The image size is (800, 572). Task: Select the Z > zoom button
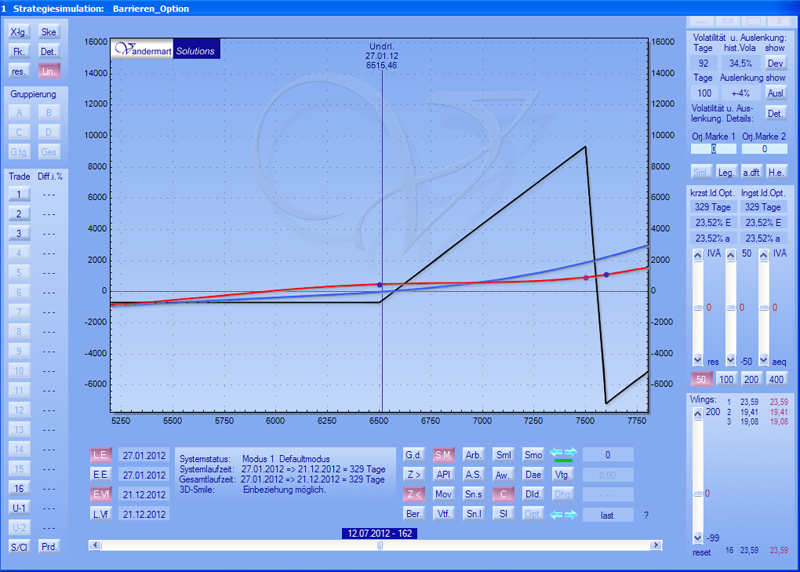[x=415, y=474]
